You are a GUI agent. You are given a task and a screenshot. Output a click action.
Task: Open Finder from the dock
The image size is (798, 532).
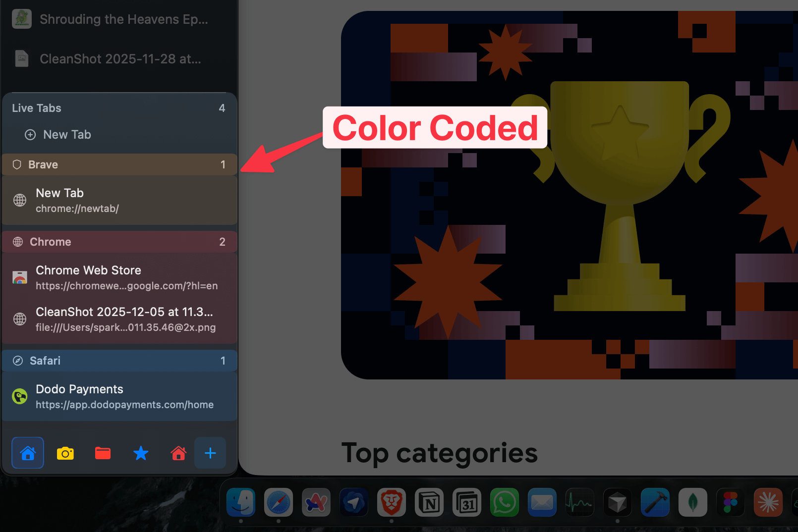click(241, 503)
